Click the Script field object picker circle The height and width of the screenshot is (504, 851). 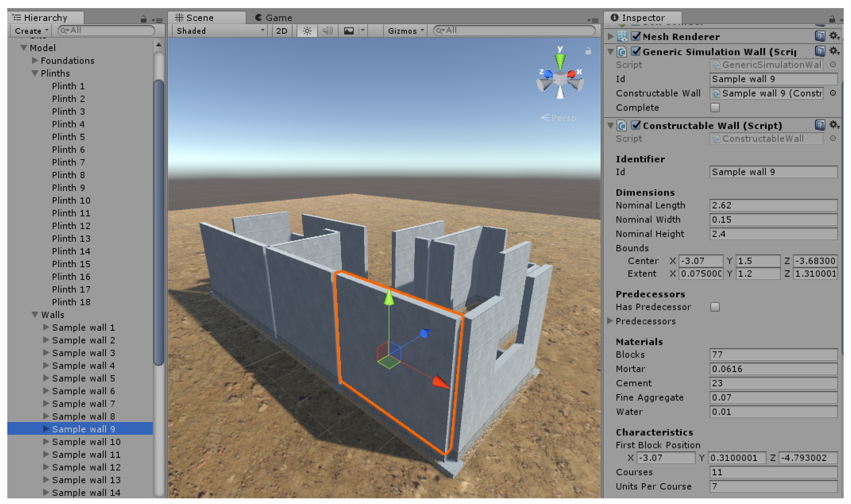[x=833, y=64]
